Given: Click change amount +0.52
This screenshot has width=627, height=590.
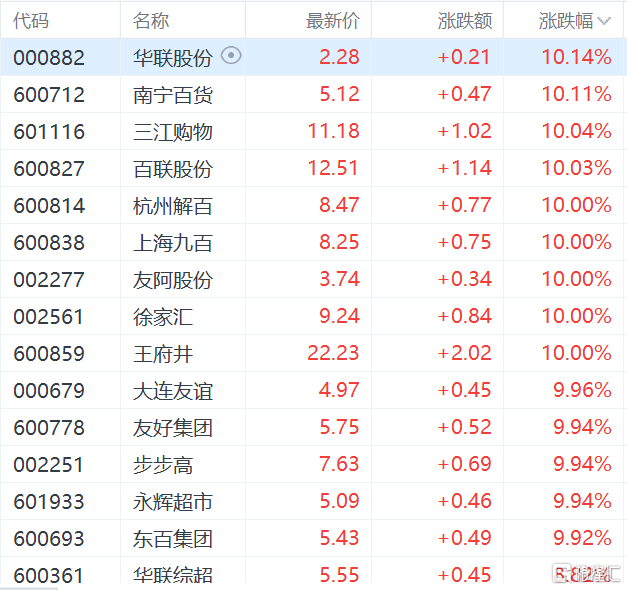Looking at the screenshot, I should [464, 427].
